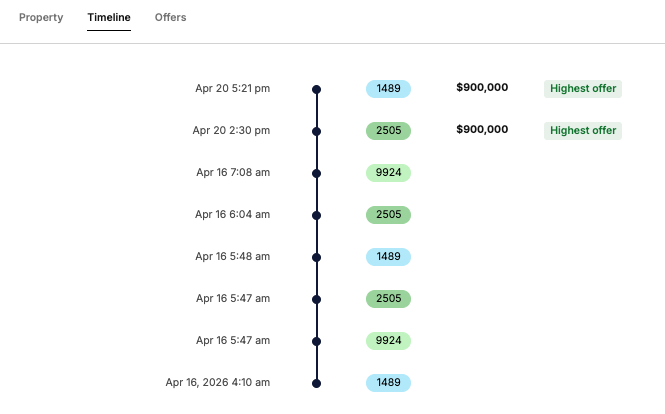This screenshot has height=414, width=665.
Task: Click the Apr 16, 2026 4:10 am timestamp
Action: click(x=218, y=382)
